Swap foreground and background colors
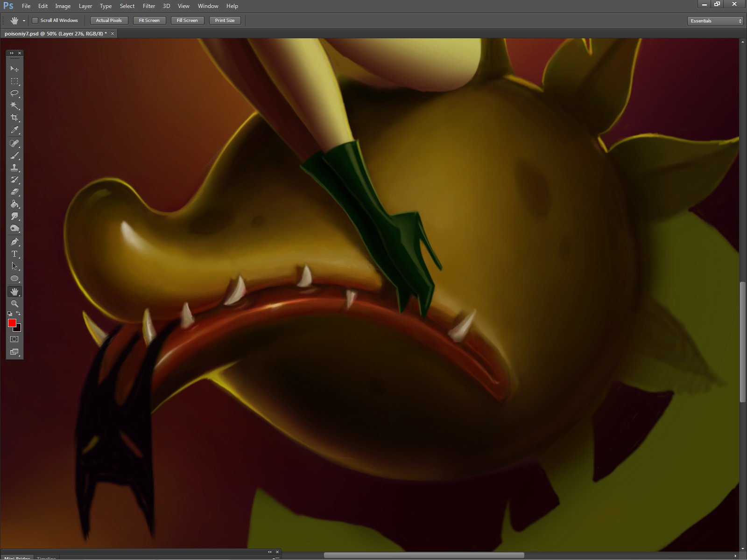 19,314
